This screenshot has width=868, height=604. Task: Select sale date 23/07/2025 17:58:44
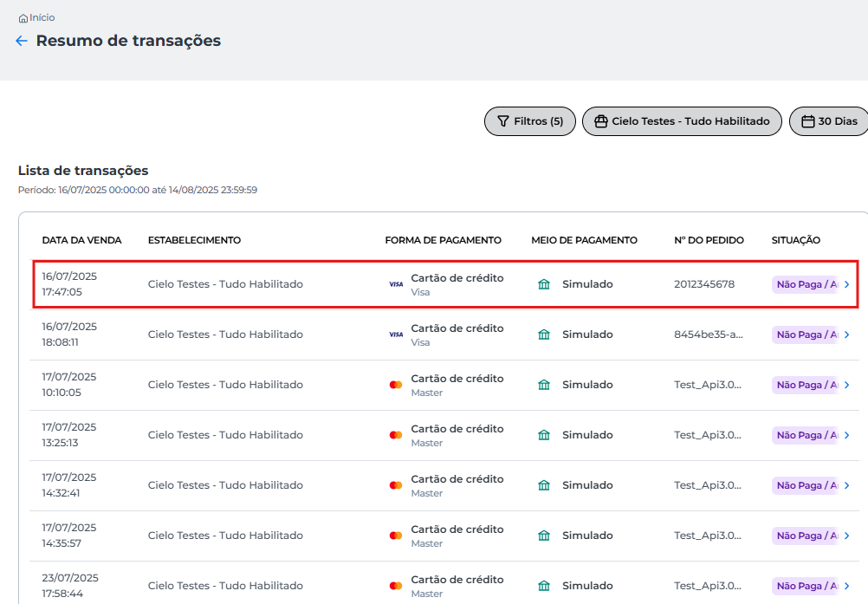(70, 586)
